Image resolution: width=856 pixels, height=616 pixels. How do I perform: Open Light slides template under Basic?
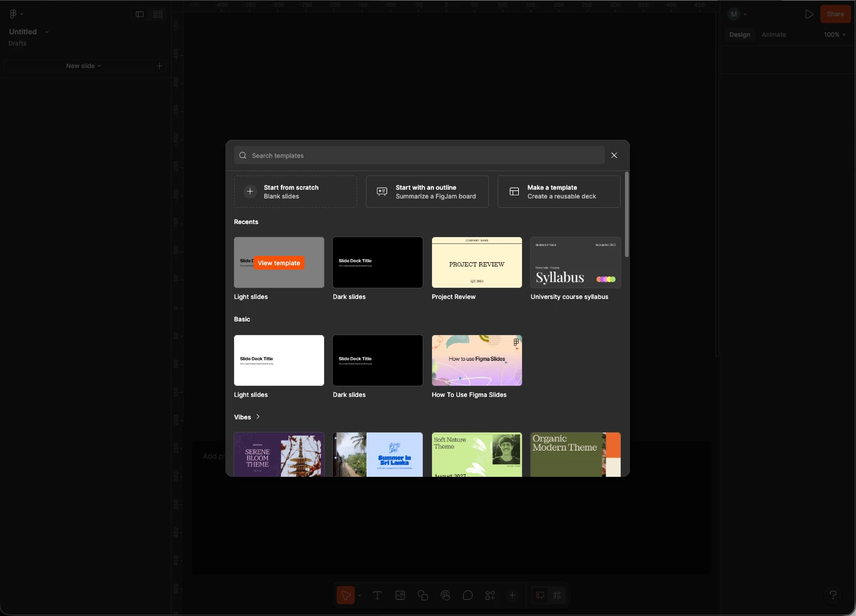coord(279,360)
